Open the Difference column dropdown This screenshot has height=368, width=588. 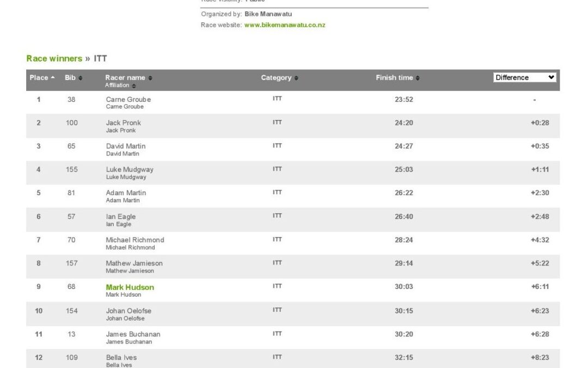[x=524, y=77]
